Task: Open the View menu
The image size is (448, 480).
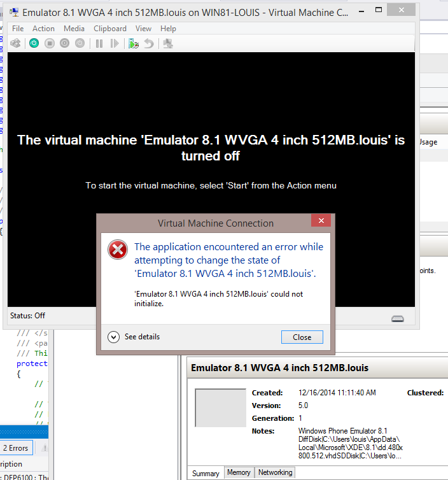Action: [x=143, y=29]
